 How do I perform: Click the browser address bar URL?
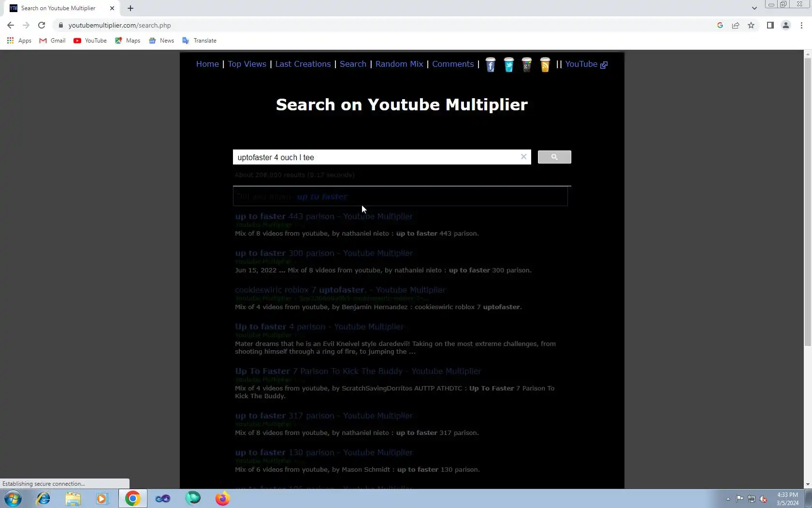[x=119, y=25]
